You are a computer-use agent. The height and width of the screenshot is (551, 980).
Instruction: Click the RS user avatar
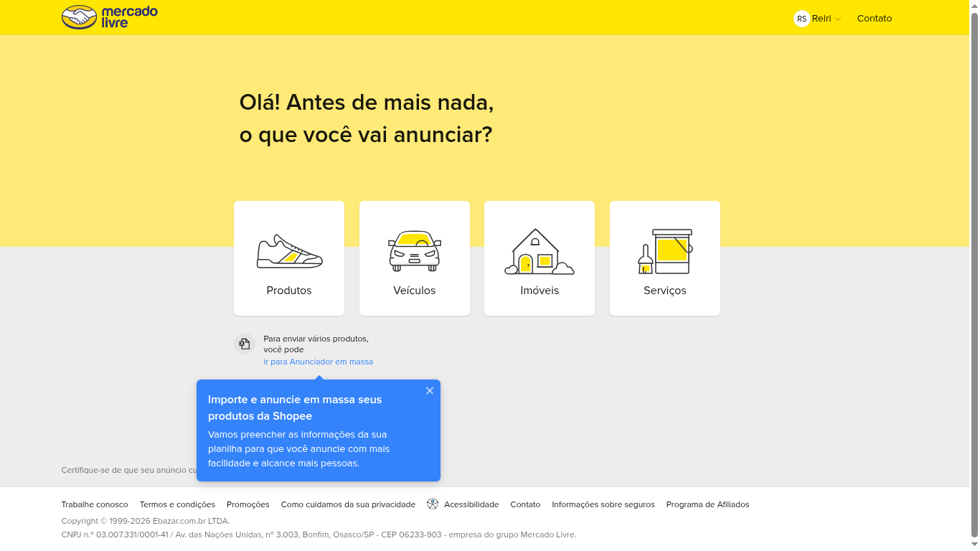point(801,19)
